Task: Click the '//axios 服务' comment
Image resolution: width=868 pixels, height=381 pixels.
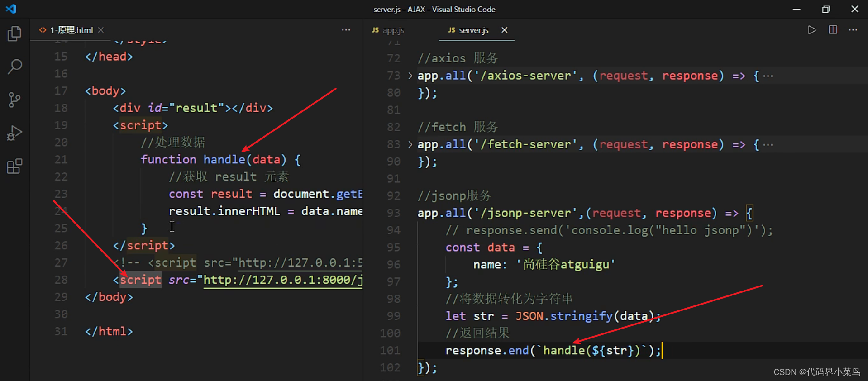Action: (458, 58)
